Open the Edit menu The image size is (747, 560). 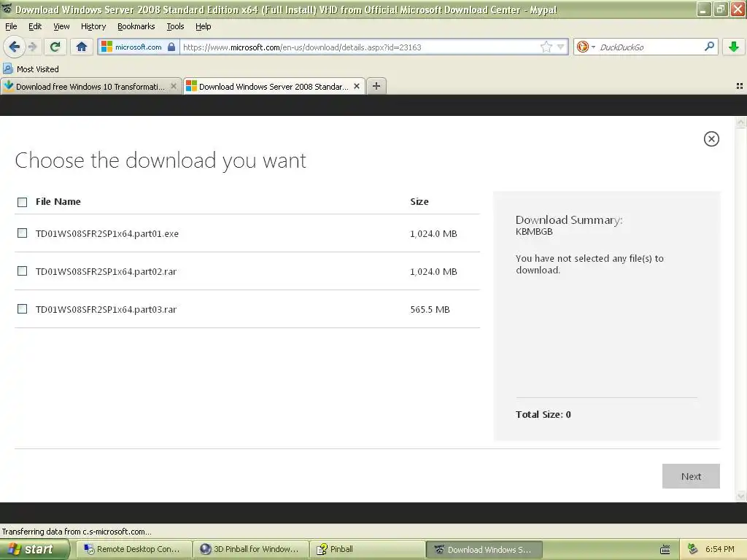tap(35, 26)
